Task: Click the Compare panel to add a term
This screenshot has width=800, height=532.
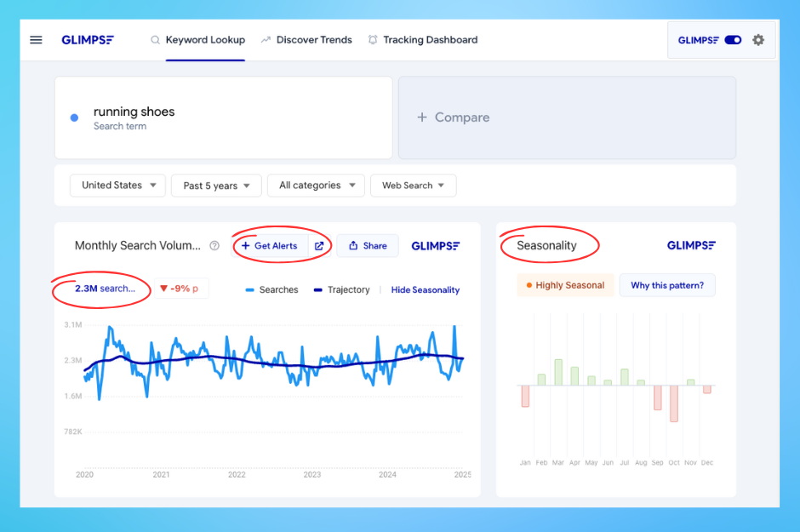Action: click(x=567, y=117)
